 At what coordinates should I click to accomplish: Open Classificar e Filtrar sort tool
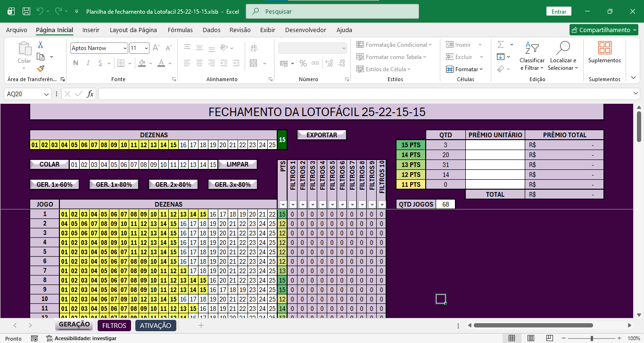(x=532, y=57)
